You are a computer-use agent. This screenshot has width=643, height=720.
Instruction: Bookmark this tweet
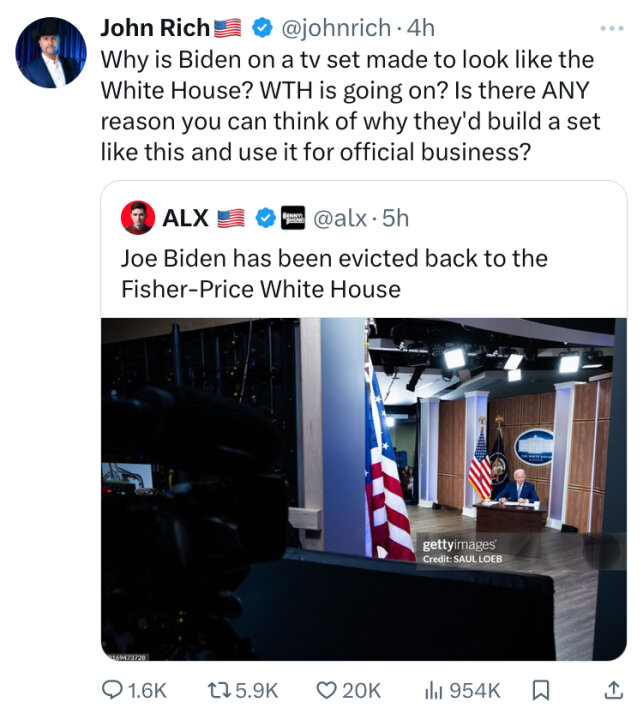541,689
